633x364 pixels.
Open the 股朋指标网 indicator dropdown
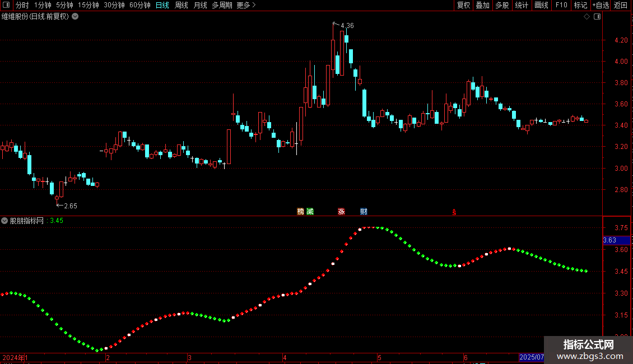coord(4,221)
